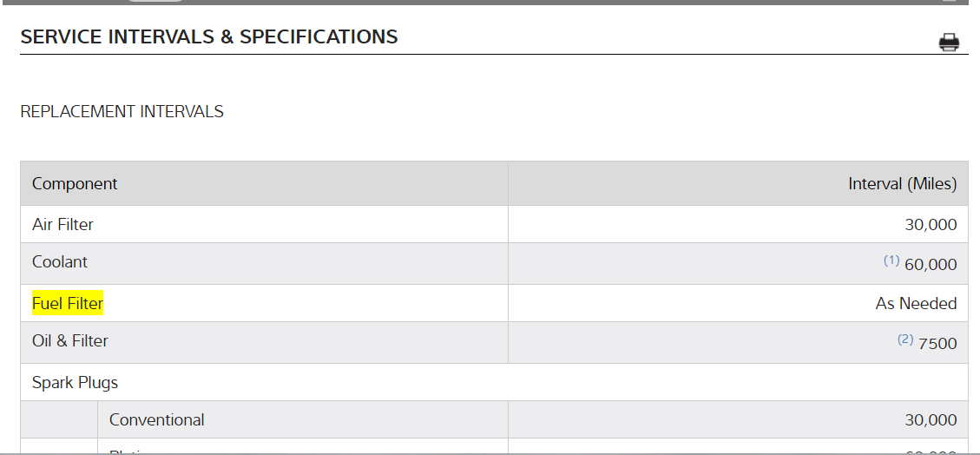
Task: Click the 7500 oil interval value
Action: 937,343
